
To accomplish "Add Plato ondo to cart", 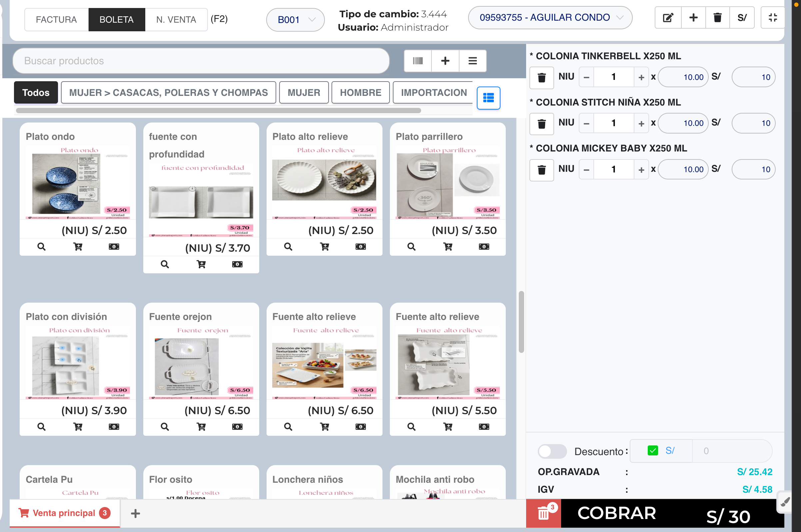I will (x=78, y=247).
